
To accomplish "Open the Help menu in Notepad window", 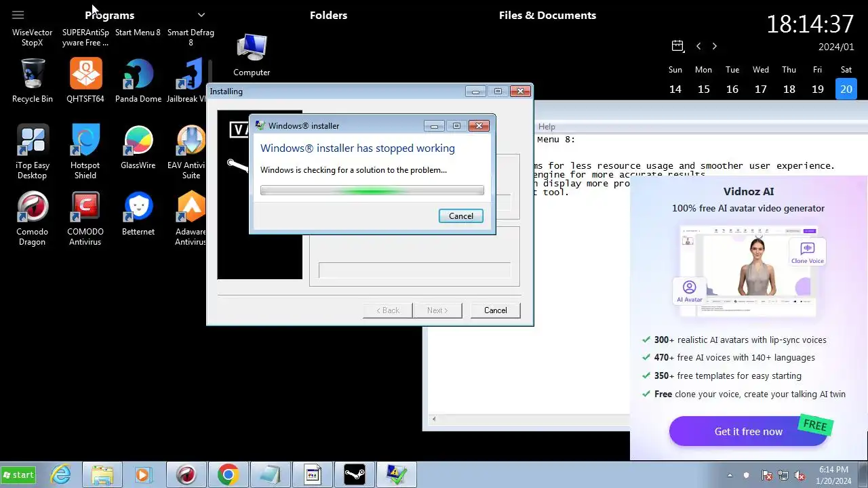I will (x=547, y=127).
